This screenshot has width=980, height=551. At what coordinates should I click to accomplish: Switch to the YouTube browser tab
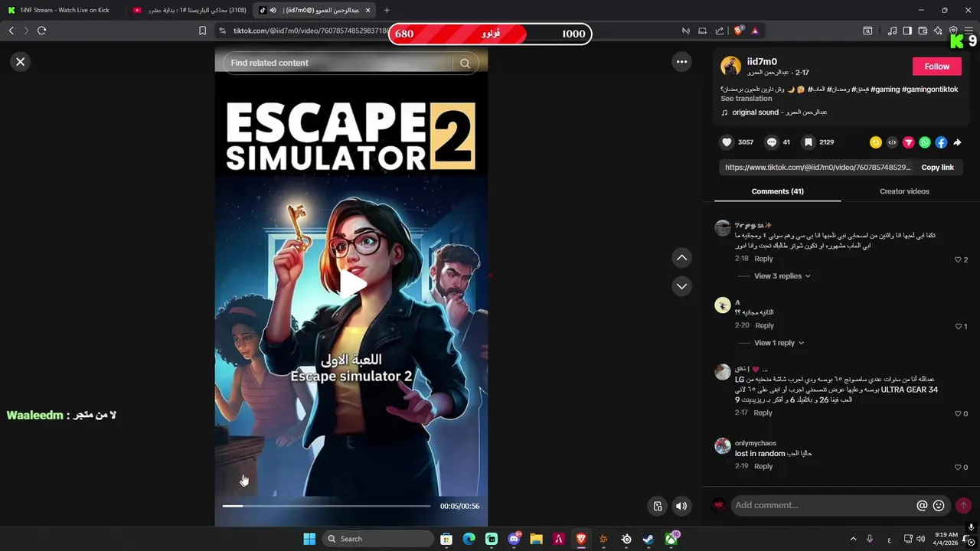pos(189,10)
